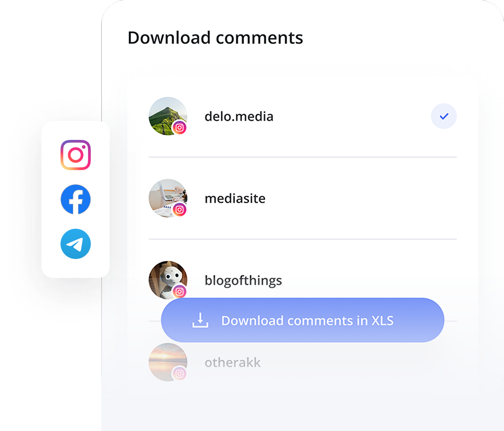Select the otherakk account name
Image resolution: width=504 pixels, height=431 pixels.
(233, 362)
